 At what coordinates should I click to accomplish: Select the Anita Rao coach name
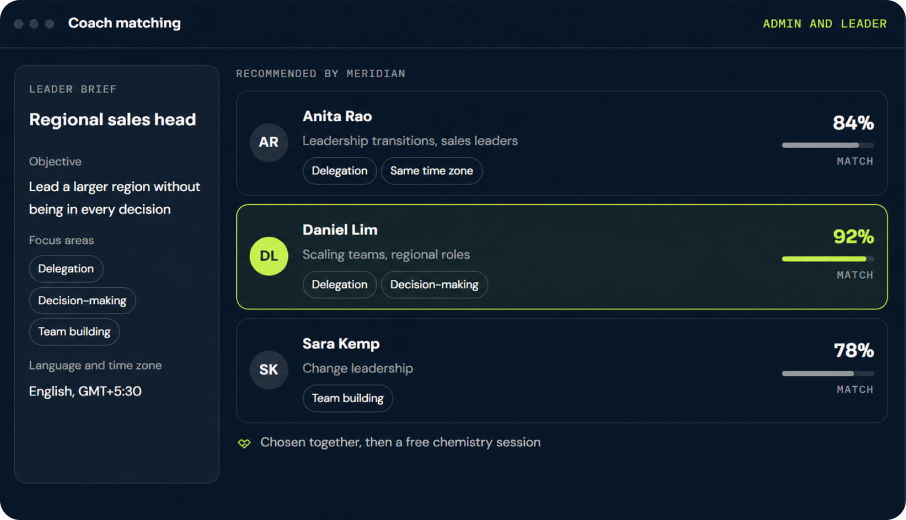[x=337, y=116]
